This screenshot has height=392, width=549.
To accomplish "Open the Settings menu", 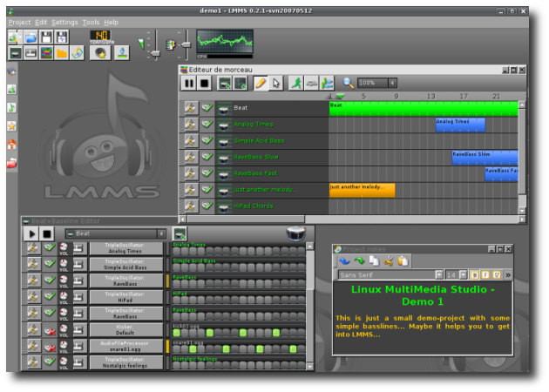I will (64, 23).
